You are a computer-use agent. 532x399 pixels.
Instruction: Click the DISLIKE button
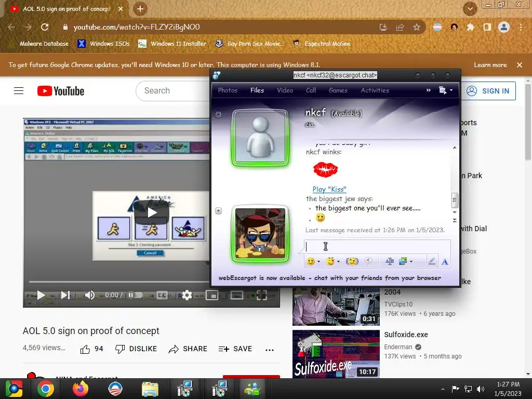pyautogui.click(x=136, y=349)
